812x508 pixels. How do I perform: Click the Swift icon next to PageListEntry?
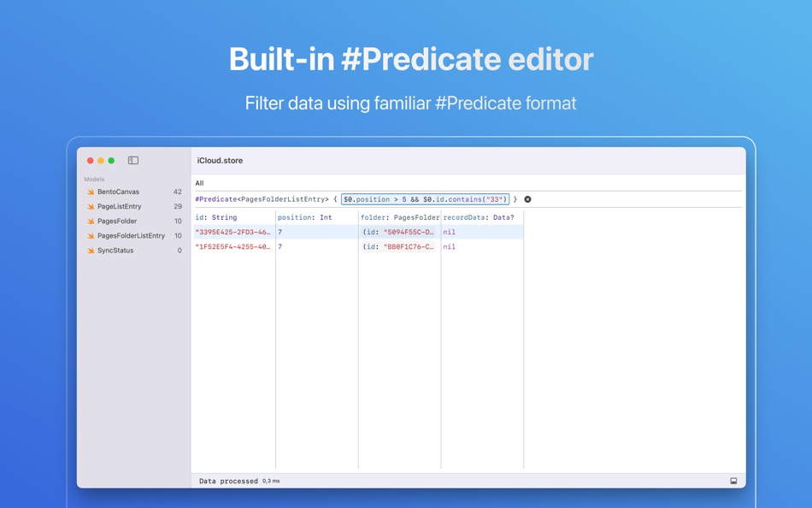(x=91, y=206)
